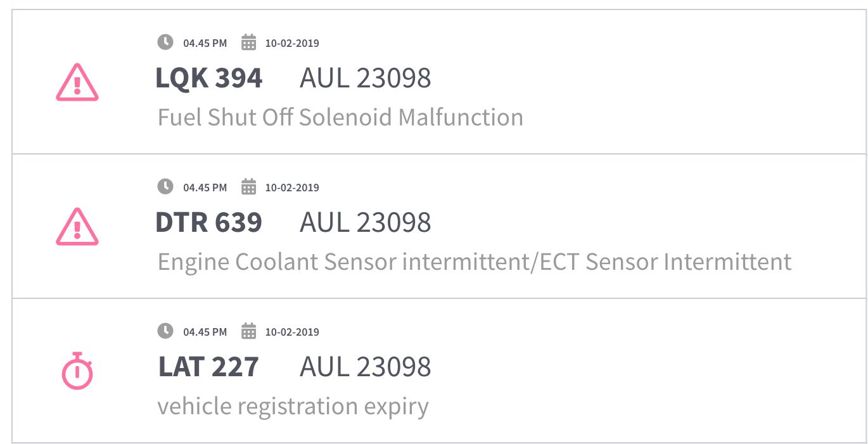Click the clock icon in the DTR 639 alert

(x=165, y=187)
